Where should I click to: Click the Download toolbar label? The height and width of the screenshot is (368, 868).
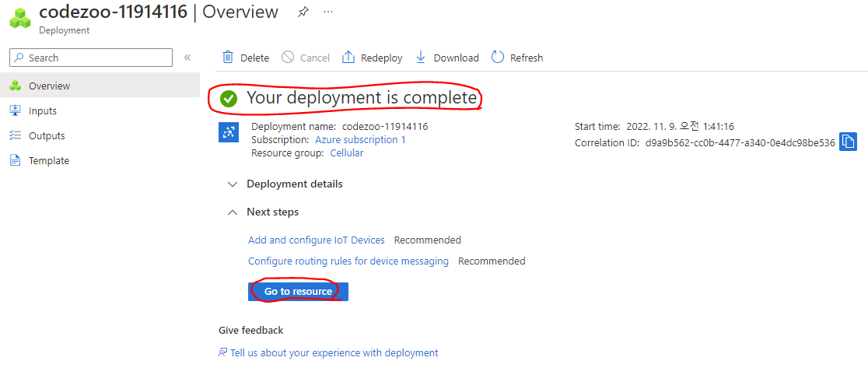456,58
